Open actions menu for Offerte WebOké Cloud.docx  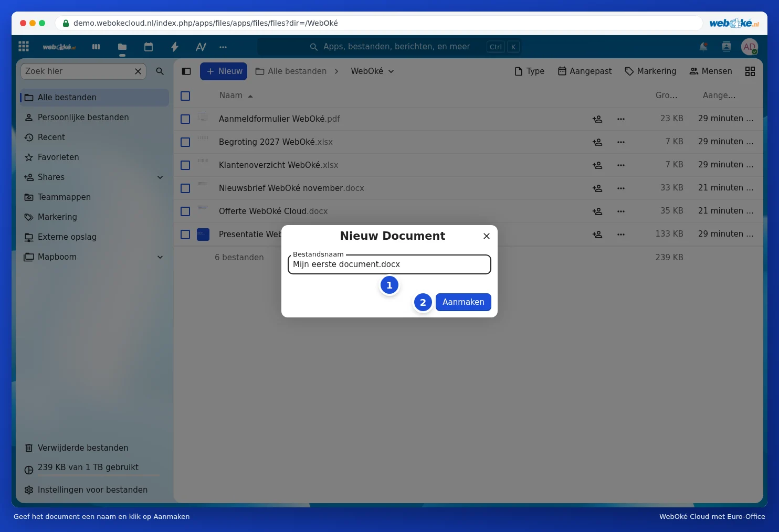621,211
